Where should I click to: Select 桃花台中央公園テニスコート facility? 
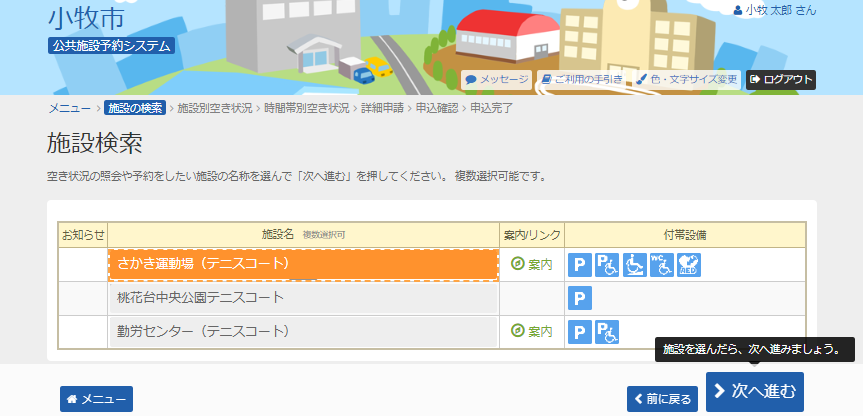click(303, 298)
